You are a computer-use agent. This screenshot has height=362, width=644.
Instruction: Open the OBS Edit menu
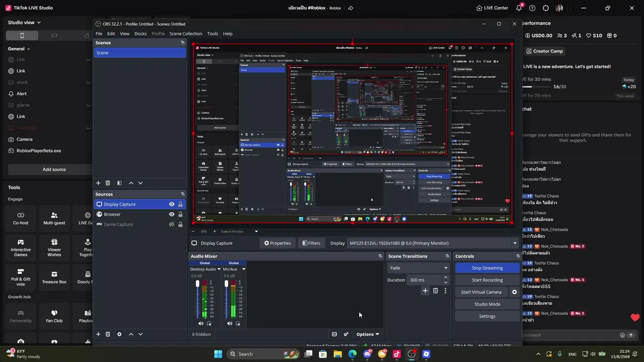point(111,34)
